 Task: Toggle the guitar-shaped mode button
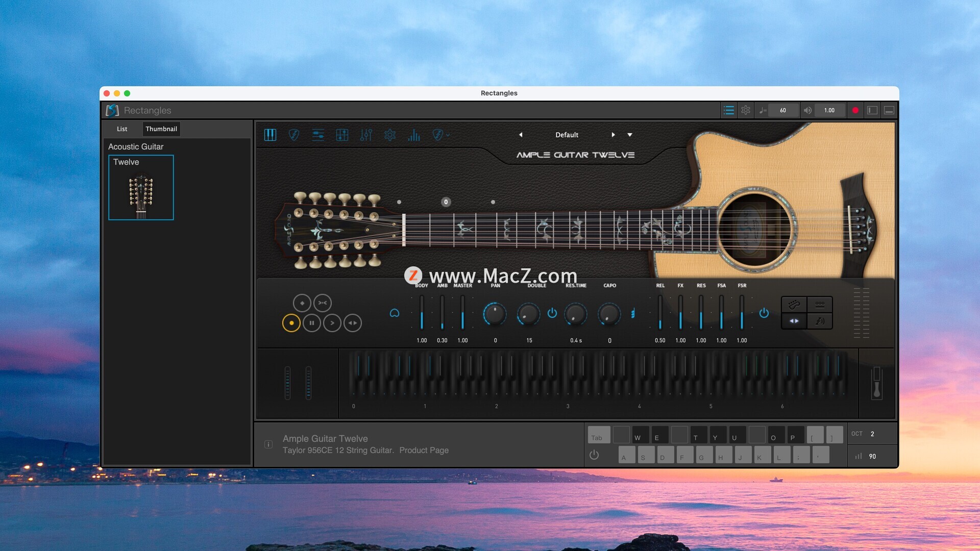[x=794, y=305]
